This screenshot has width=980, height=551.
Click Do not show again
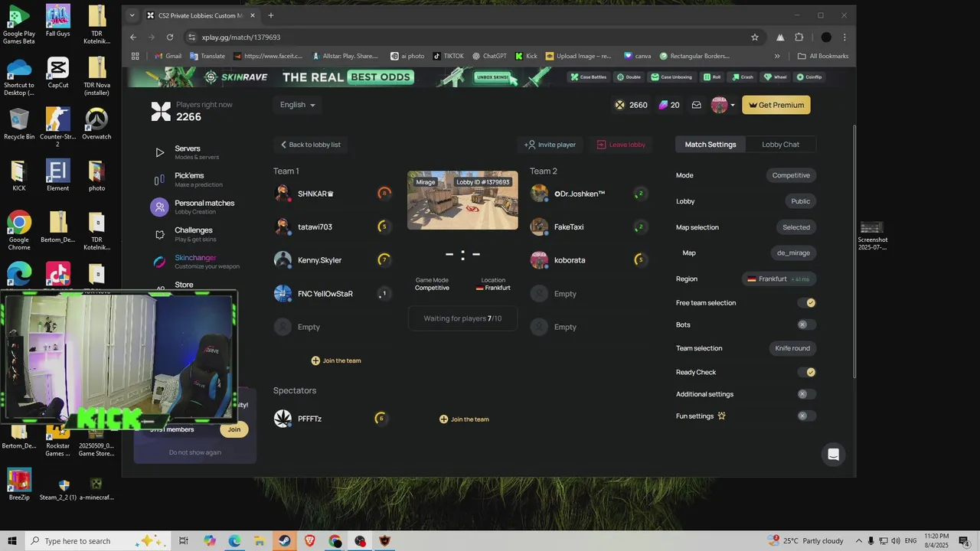(x=195, y=452)
